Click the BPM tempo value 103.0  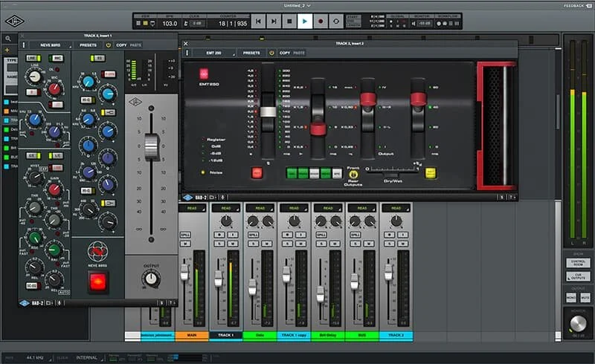pyautogui.click(x=170, y=24)
